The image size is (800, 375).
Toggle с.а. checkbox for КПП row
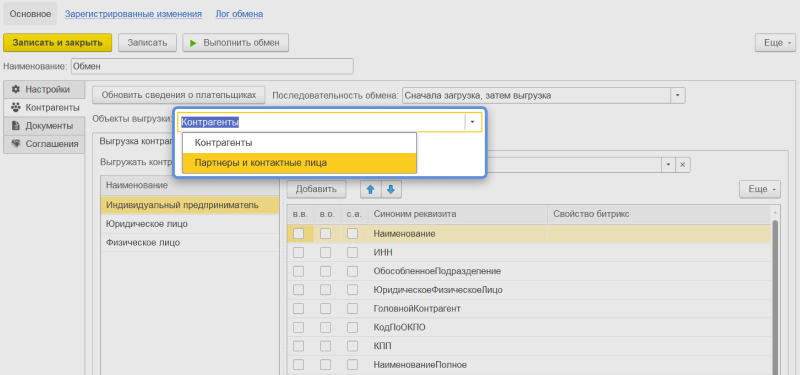click(x=352, y=346)
